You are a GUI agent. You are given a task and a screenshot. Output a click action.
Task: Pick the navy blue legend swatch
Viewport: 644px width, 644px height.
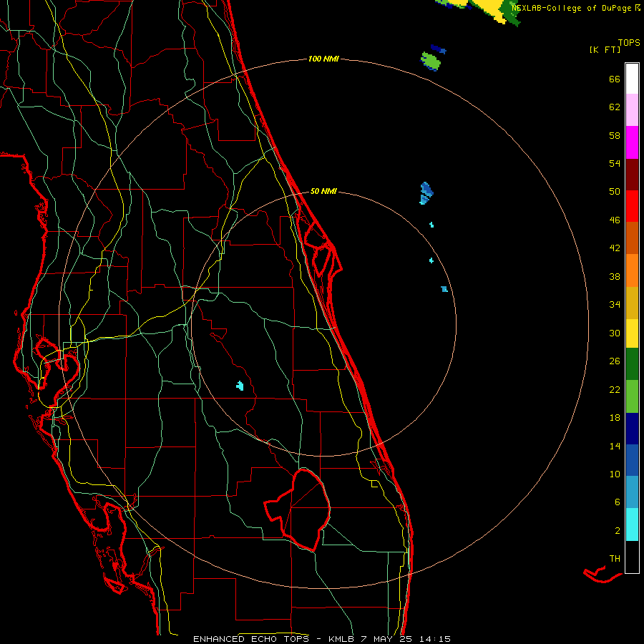(x=632, y=429)
